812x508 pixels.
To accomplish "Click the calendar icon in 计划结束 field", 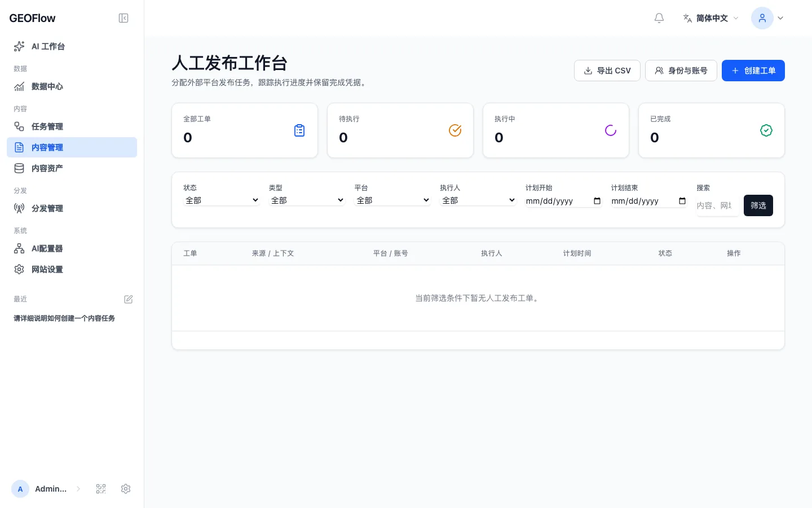I will [682, 201].
